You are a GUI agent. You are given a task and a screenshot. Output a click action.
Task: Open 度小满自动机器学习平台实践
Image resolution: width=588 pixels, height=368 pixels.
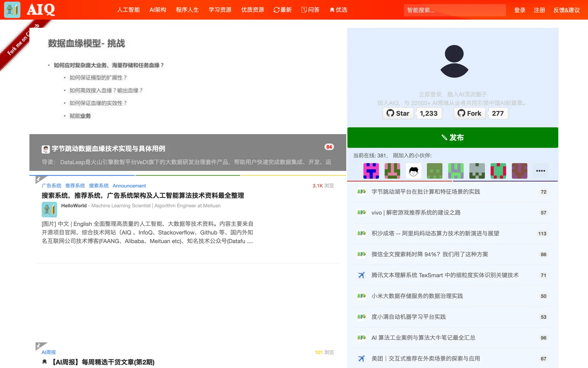tap(409, 317)
